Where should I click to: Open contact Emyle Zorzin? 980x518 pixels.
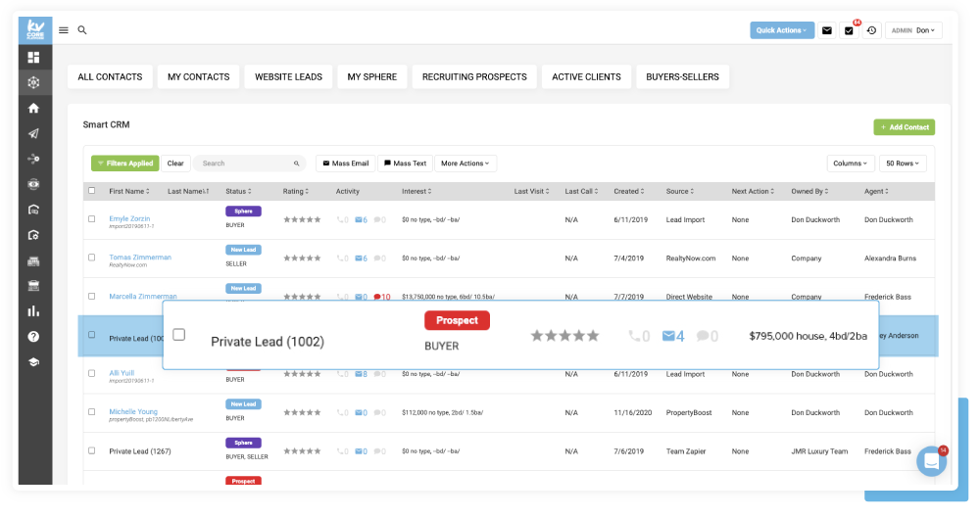click(x=129, y=218)
